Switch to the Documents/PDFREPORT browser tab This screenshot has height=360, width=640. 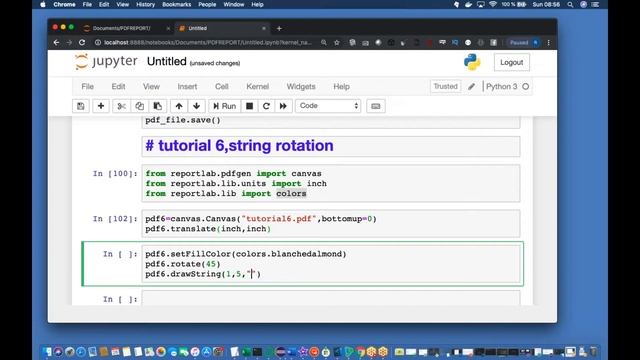tap(127, 28)
